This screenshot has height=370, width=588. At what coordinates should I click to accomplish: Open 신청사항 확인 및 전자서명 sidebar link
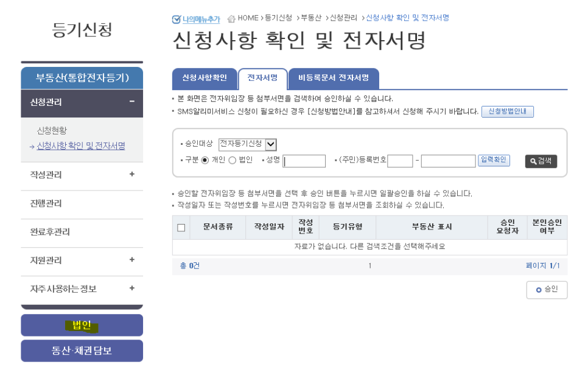[81, 146]
